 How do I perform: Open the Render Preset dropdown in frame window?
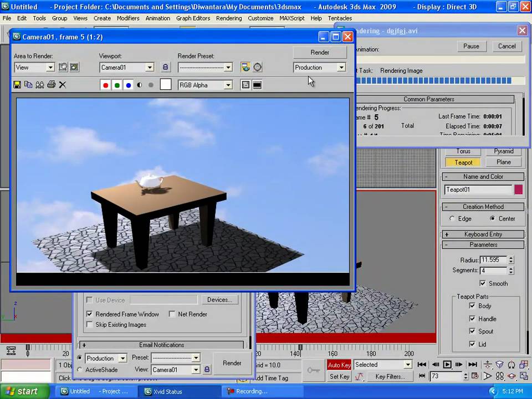(228, 68)
